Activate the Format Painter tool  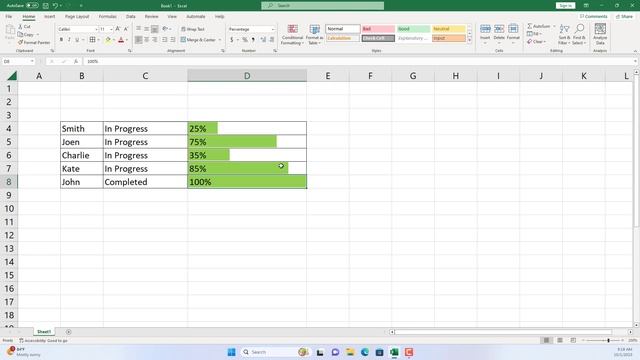[x=34, y=42]
